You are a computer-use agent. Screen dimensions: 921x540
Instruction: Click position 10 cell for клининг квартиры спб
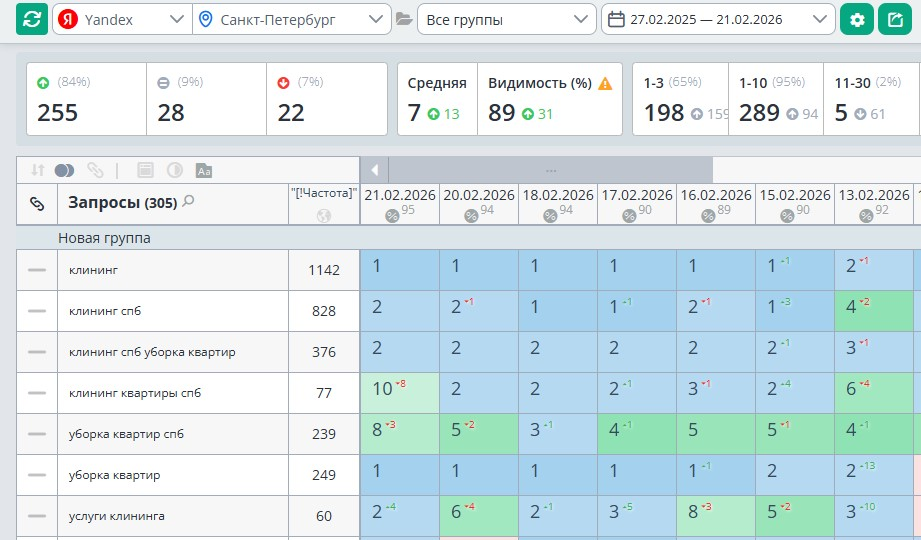click(400, 393)
